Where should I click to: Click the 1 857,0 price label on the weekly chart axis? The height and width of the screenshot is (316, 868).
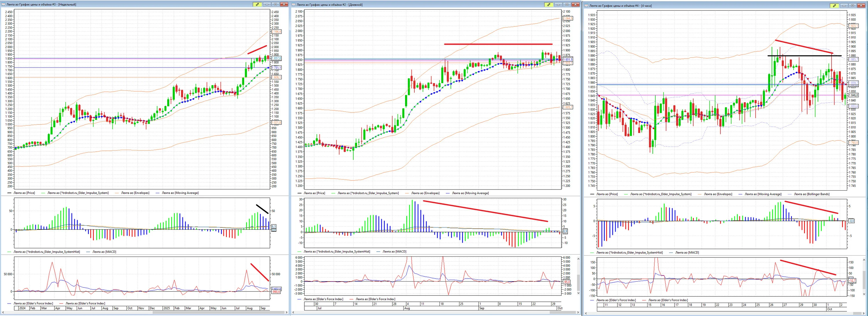point(276,58)
